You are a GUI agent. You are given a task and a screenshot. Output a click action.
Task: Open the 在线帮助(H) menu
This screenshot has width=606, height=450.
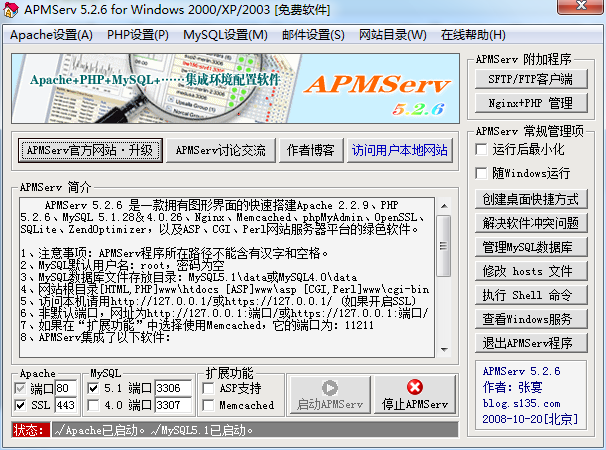tap(473, 35)
